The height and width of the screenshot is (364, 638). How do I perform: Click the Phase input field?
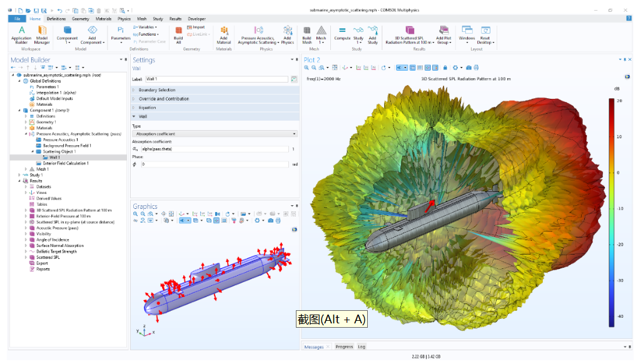215,164
